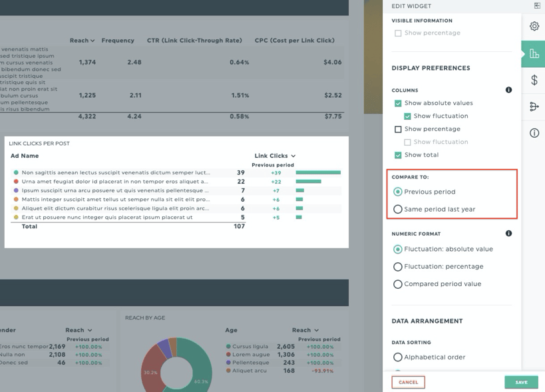Open the Link Clicks column dropdown
This screenshot has height=392, width=545.
coord(293,156)
